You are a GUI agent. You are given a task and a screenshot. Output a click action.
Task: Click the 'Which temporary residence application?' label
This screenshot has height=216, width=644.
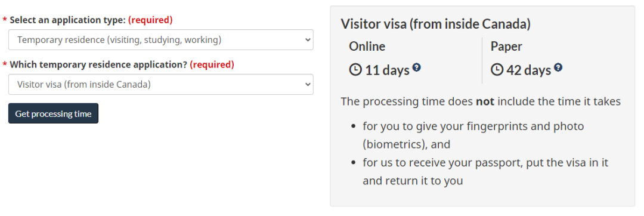(98, 64)
